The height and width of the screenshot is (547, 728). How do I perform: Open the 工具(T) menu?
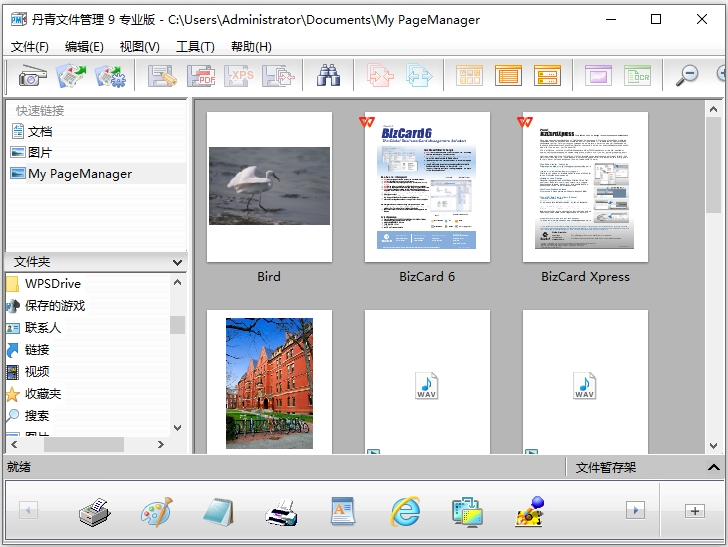195,46
